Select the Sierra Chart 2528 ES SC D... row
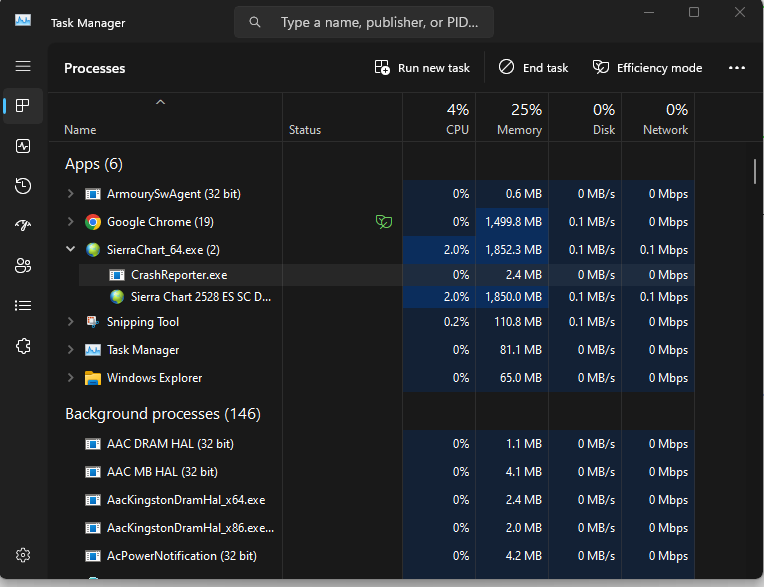Viewport: 764px width, 587px height. tap(386, 297)
